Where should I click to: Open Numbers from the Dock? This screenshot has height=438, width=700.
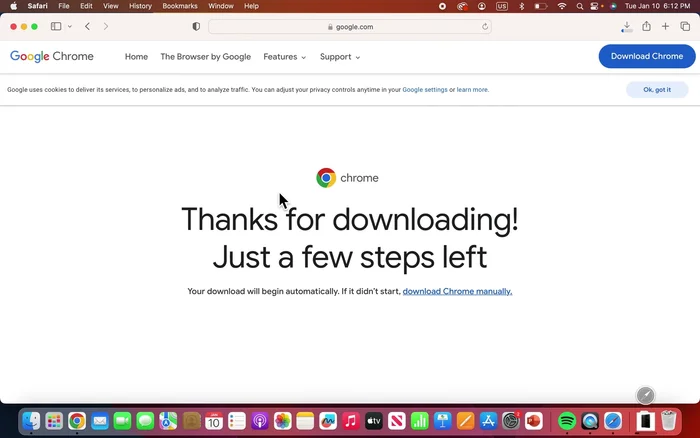point(419,421)
